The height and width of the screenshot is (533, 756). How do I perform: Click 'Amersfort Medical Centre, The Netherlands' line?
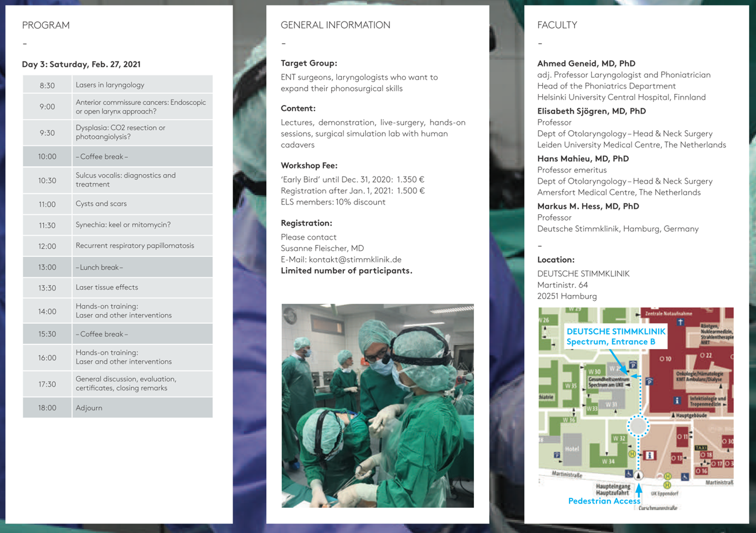(619, 192)
